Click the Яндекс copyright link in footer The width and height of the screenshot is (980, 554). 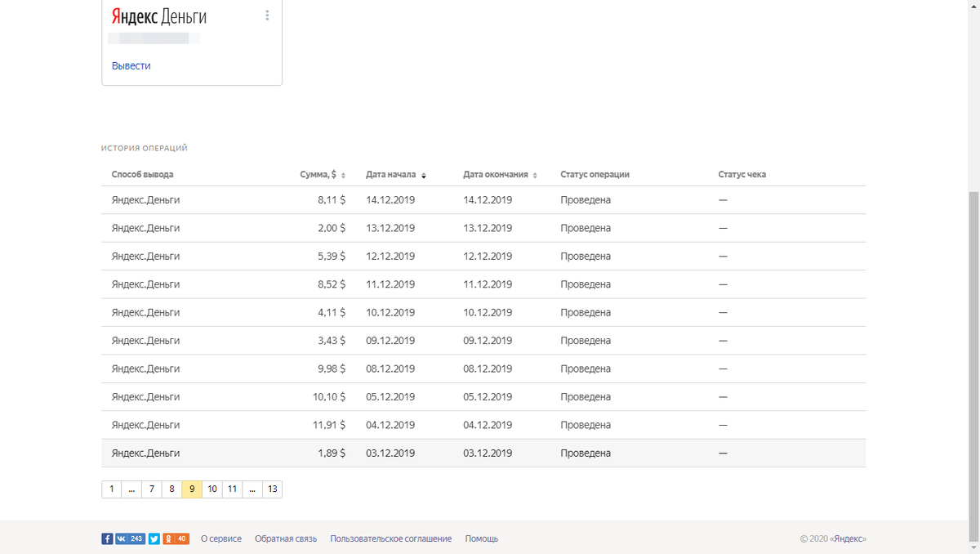[849, 538]
